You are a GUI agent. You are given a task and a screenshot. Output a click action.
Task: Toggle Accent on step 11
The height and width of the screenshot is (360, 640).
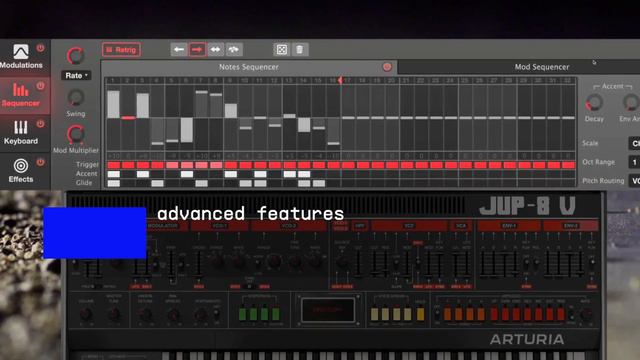260,174
